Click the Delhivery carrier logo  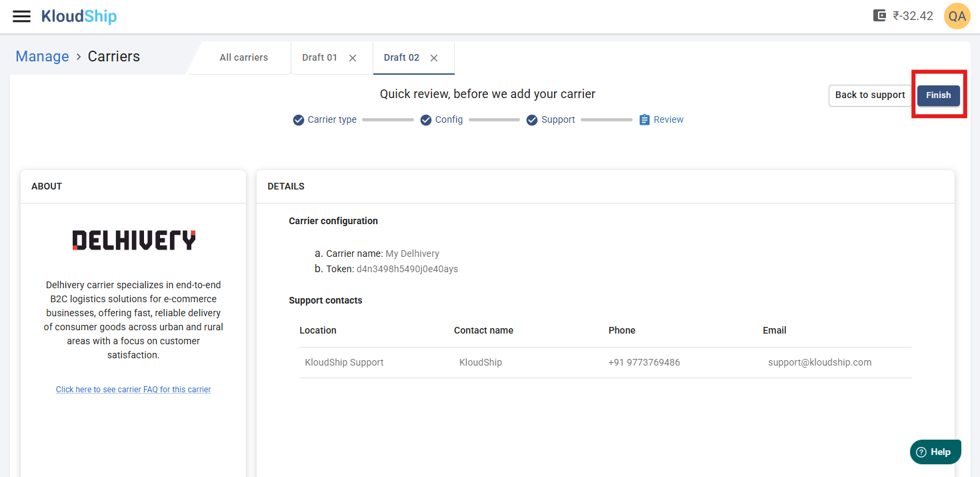[134, 240]
